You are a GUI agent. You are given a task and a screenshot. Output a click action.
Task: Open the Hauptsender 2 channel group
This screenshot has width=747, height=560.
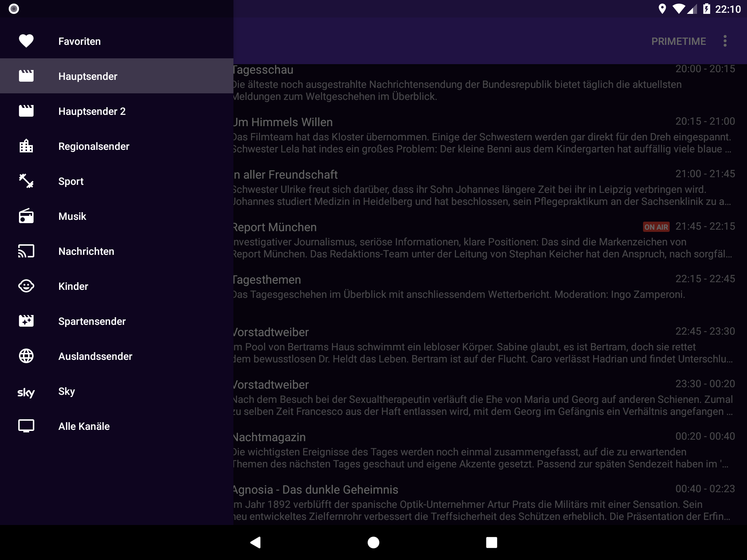[x=92, y=111]
